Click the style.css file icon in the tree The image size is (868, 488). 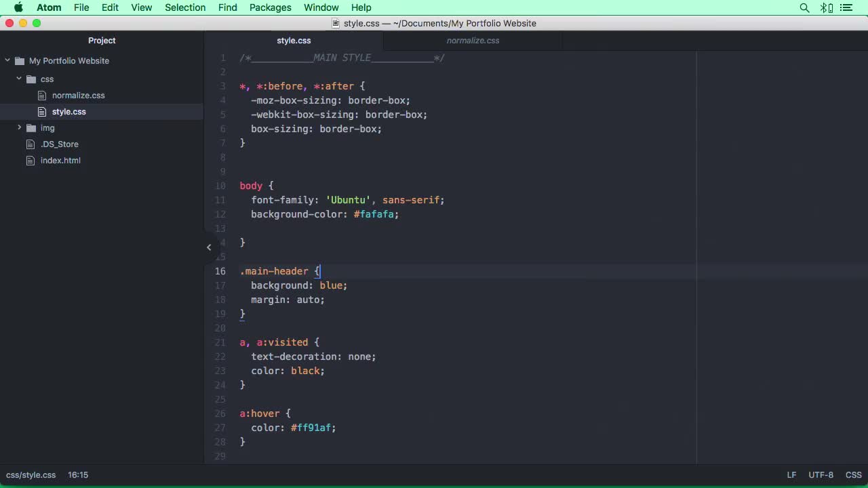pos(41,111)
